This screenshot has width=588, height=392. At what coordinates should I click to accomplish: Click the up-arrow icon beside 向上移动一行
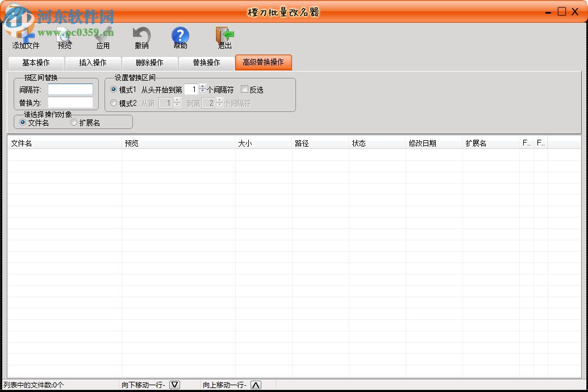tap(256, 384)
